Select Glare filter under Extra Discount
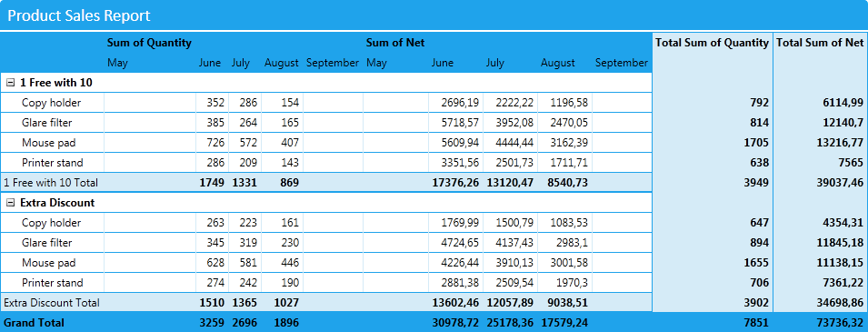Viewport: 868px width, 332px height. 47,243
